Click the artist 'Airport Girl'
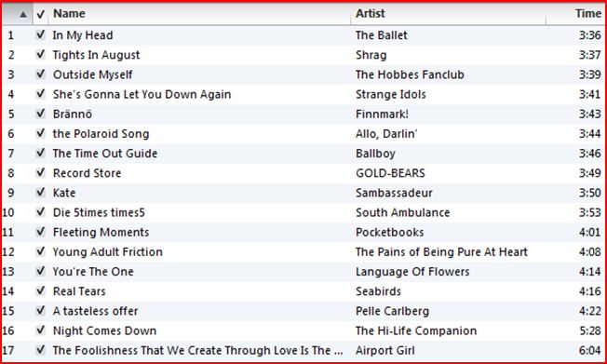The height and width of the screenshot is (364, 607). pos(384,350)
